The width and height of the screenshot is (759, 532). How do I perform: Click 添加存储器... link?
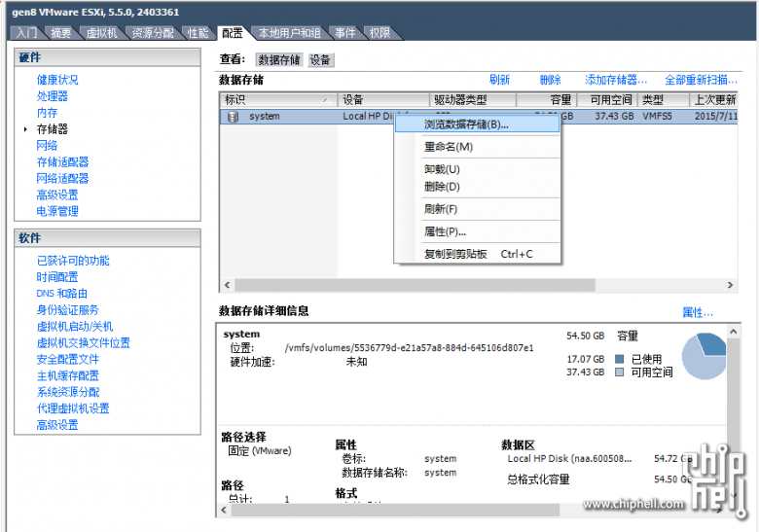coord(616,80)
